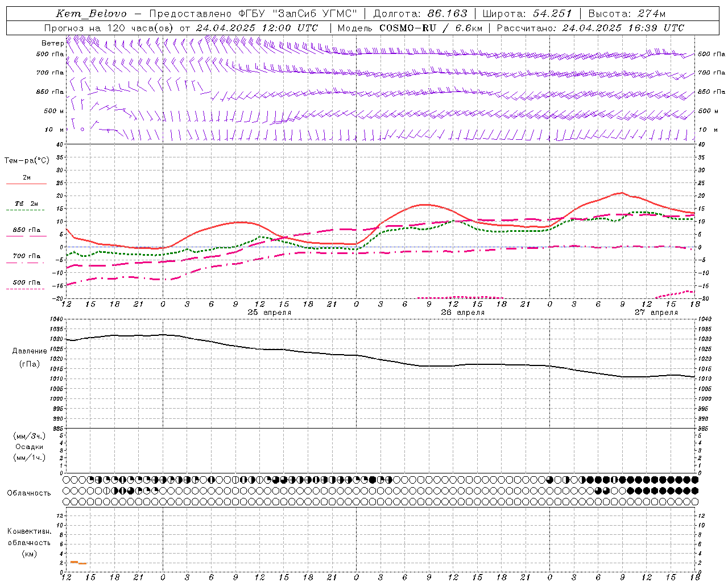Click the orange convective cloud marker
The width and height of the screenshot is (728, 582).
[x=78, y=563]
